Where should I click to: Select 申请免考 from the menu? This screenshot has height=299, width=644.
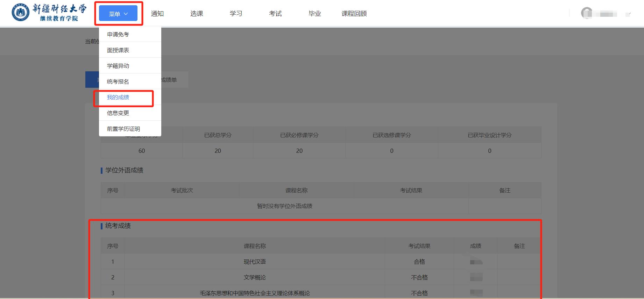tap(118, 34)
